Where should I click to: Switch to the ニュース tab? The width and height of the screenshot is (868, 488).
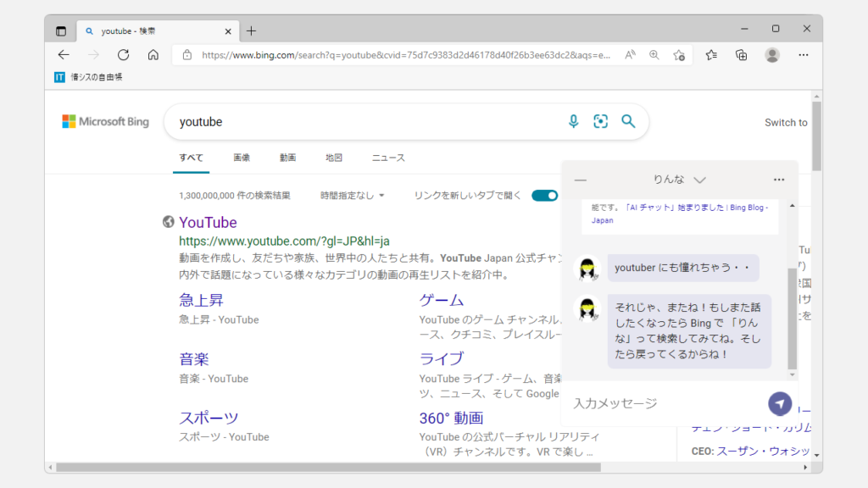(x=388, y=158)
